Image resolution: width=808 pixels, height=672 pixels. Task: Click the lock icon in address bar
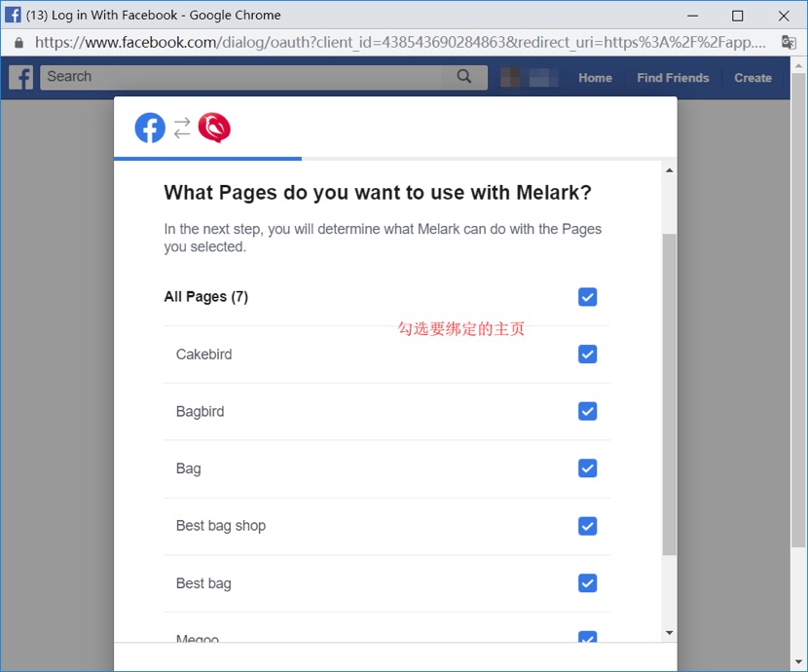(x=18, y=42)
